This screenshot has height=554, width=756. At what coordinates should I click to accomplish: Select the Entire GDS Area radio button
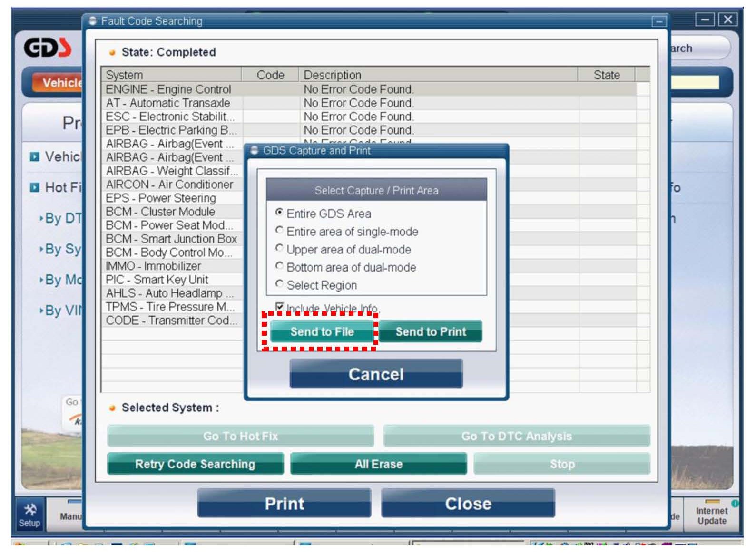click(280, 213)
